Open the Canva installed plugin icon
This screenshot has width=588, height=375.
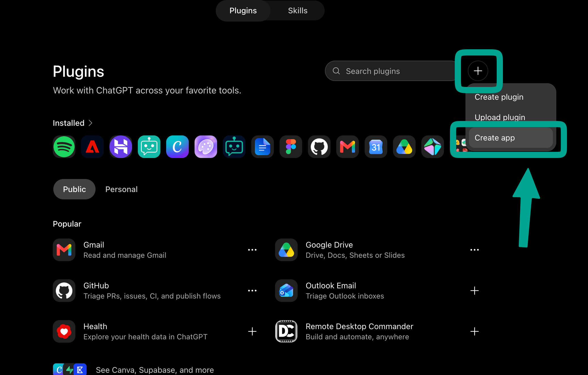[x=177, y=147]
